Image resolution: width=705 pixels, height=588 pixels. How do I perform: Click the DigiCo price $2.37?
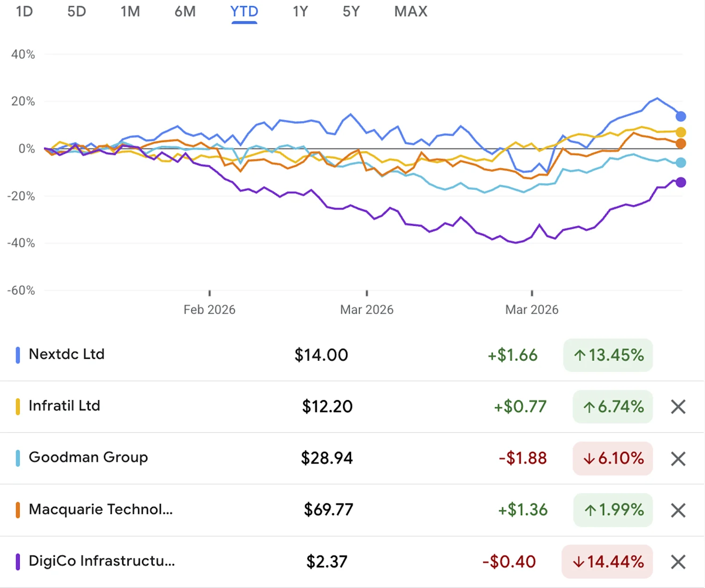[x=327, y=562]
